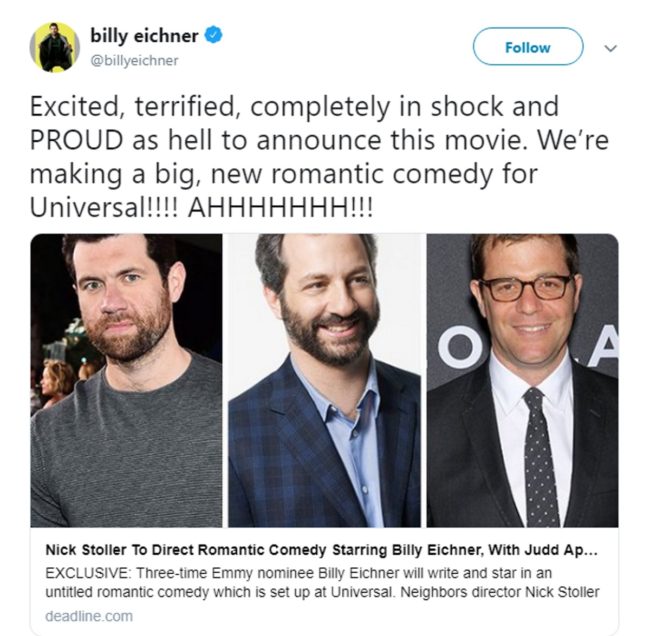This screenshot has height=636, width=650.
Task: Click the word PROUD in tweet
Action: tap(76, 140)
